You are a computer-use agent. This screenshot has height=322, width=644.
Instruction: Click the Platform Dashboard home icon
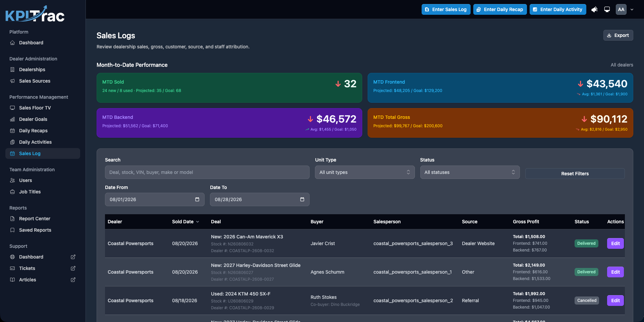pos(12,43)
